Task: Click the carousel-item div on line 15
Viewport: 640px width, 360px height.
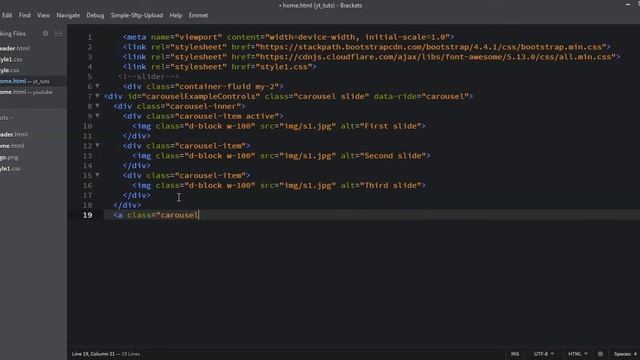Action: [187, 176]
